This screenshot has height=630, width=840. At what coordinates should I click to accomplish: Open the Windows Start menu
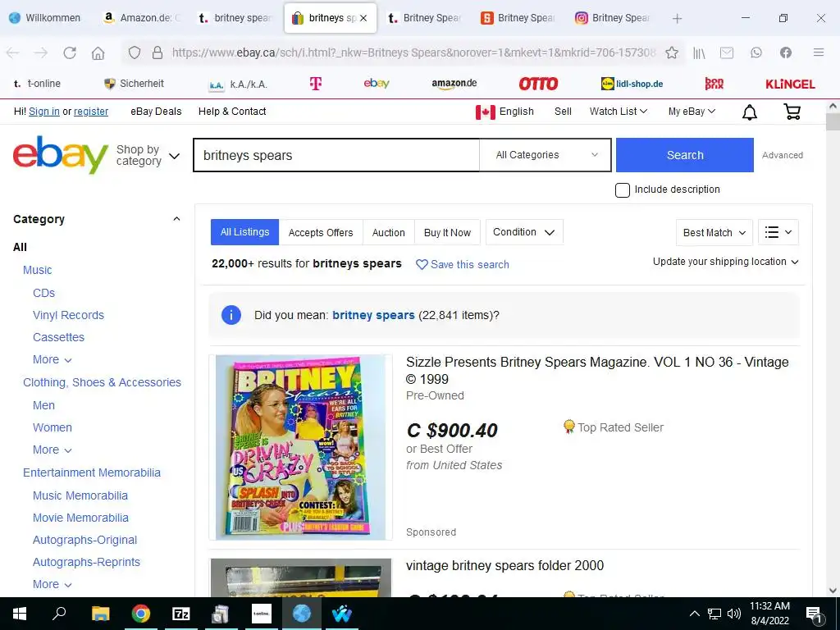pyautogui.click(x=20, y=614)
